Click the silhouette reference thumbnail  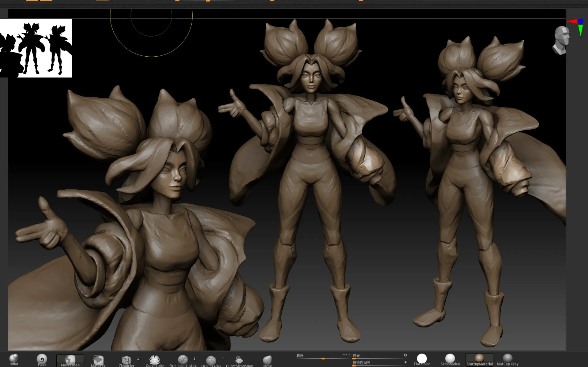[36, 48]
